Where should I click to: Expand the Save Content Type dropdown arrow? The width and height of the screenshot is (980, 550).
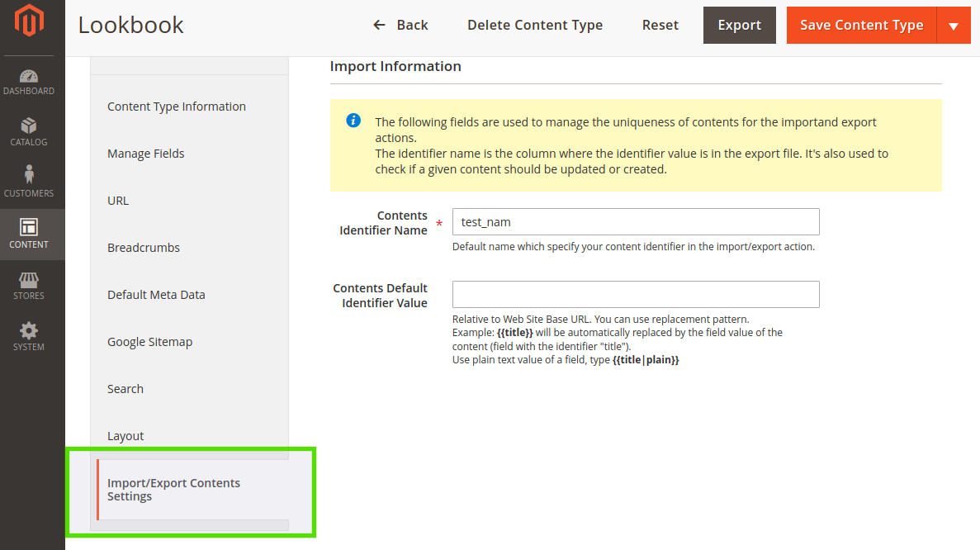point(954,26)
